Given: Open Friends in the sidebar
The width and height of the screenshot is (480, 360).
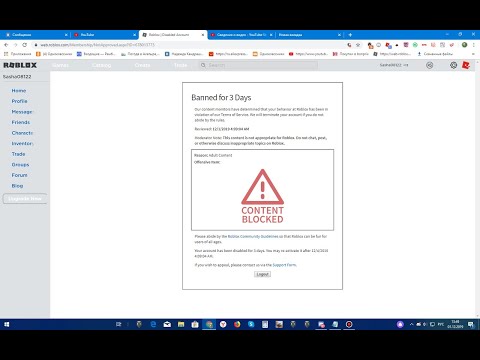Looking at the screenshot, I should pyautogui.click(x=21, y=122).
